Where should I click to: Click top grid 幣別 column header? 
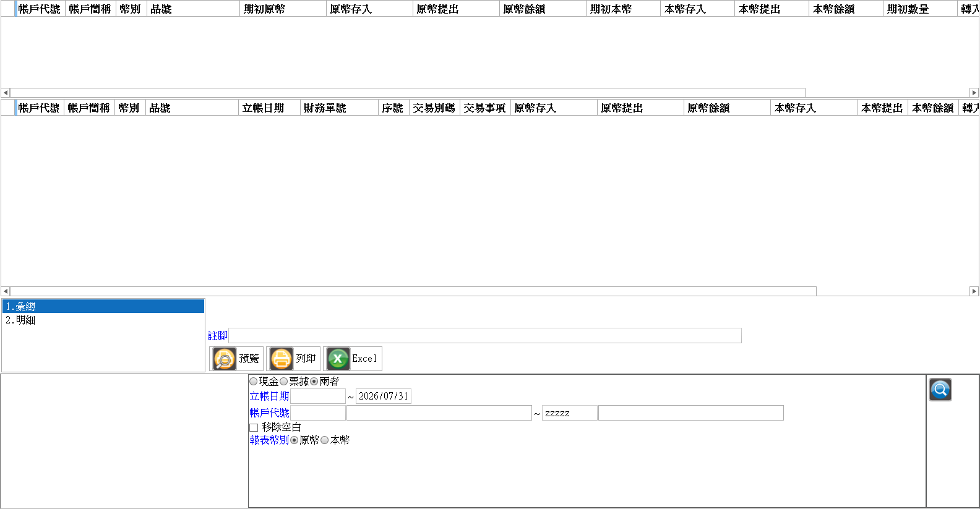pos(131,9)
